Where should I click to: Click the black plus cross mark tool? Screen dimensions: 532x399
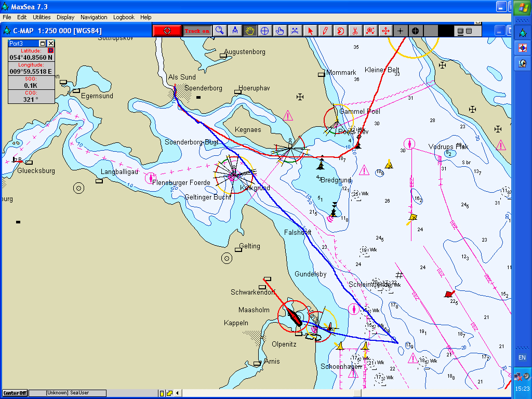point(401,31)
